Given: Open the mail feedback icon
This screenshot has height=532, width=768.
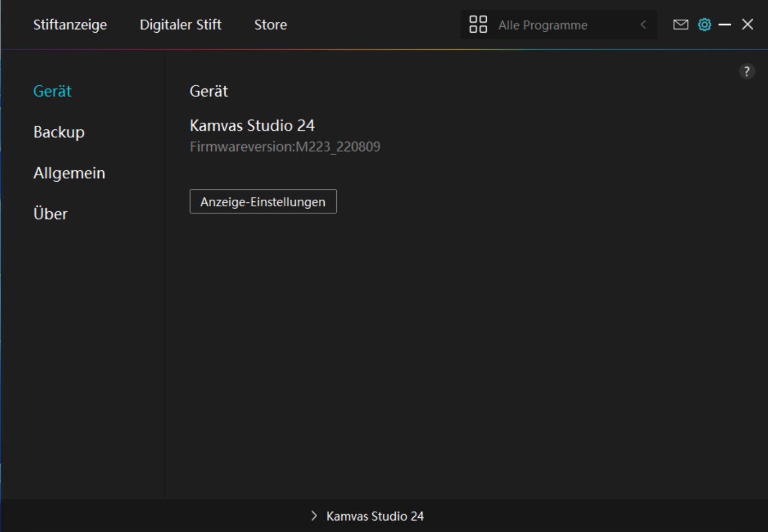Looking at the screenshot, I should point(680,25).
